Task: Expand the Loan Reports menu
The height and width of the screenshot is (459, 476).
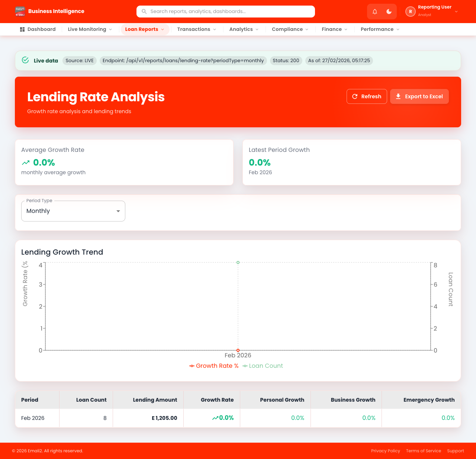Action: (x=145, y=29)
